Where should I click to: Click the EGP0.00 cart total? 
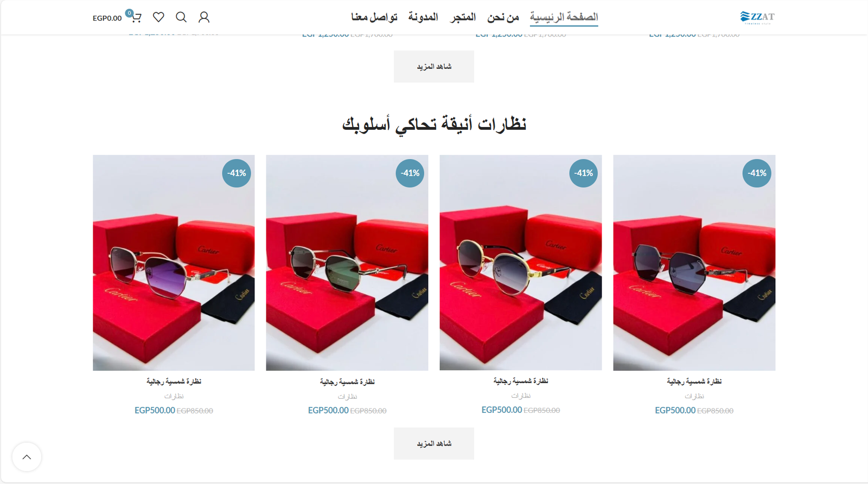pos(107,18)
